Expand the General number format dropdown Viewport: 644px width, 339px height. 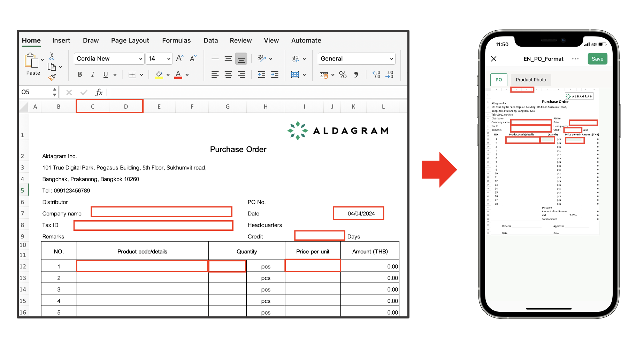click(x=356, y=59)
